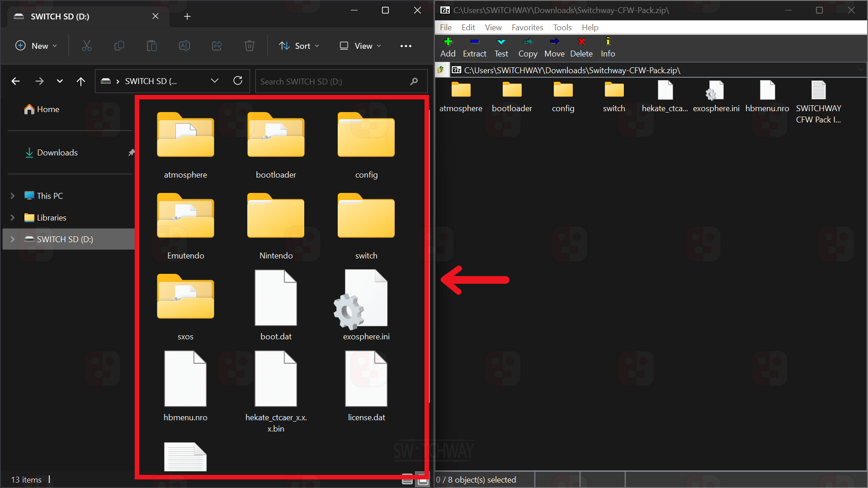The width and height of the screenshot is (868, 488).
Task: Expand the This PC tree node
Action: click(x=13, y=196)
